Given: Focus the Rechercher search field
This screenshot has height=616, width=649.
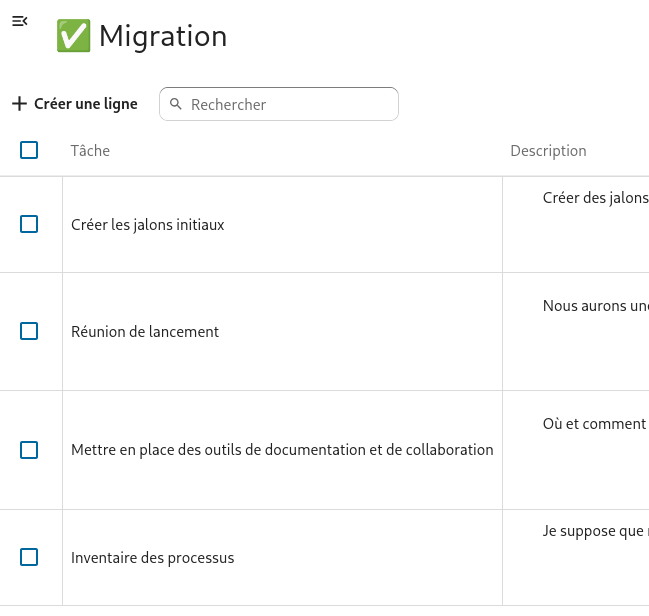Looking at the screenshot, I should pos(290,104).
